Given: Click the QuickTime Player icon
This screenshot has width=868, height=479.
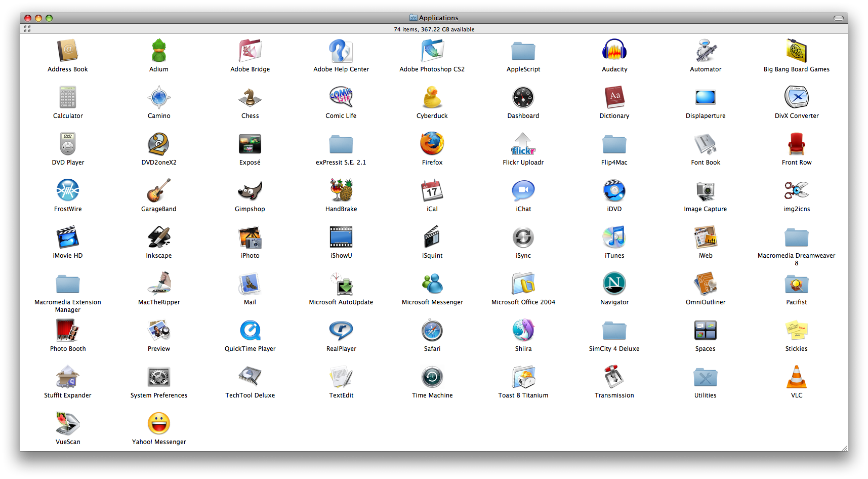Looking at the screenshot, I should 250,330.
